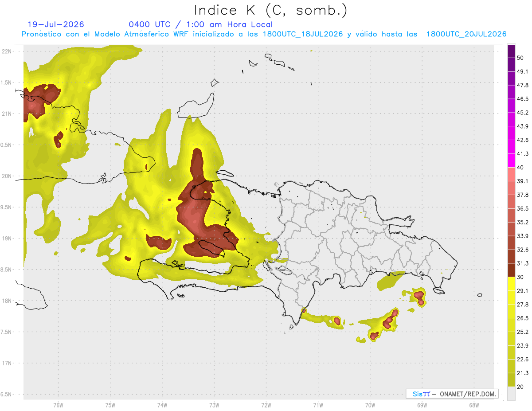Image resolution: width=532 pixels, height=411 pixels.
Task: Click the "74W" longitude label
Action: point(162,405)
